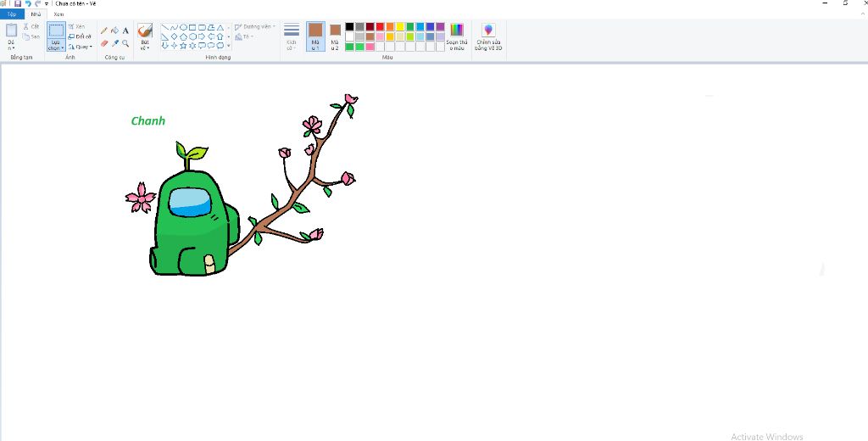Screen dimensions: 868x441
Task: Pick the Four-point star shape
Action: tap(174, 46)
